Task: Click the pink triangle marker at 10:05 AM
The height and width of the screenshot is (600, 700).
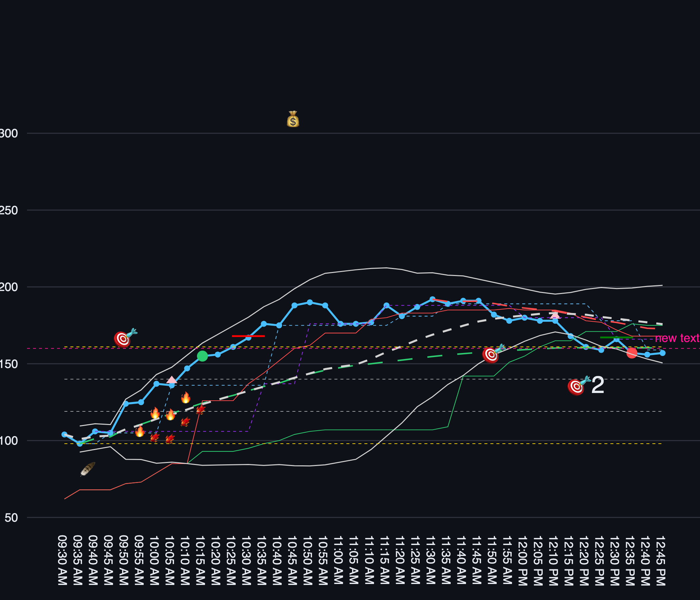Action: click(172, 380)
